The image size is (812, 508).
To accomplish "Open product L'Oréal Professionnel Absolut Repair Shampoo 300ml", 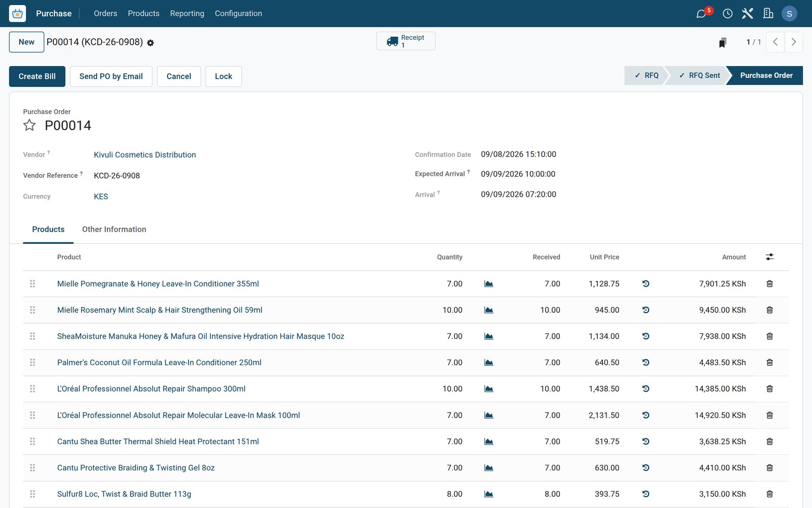I will 151,389.
